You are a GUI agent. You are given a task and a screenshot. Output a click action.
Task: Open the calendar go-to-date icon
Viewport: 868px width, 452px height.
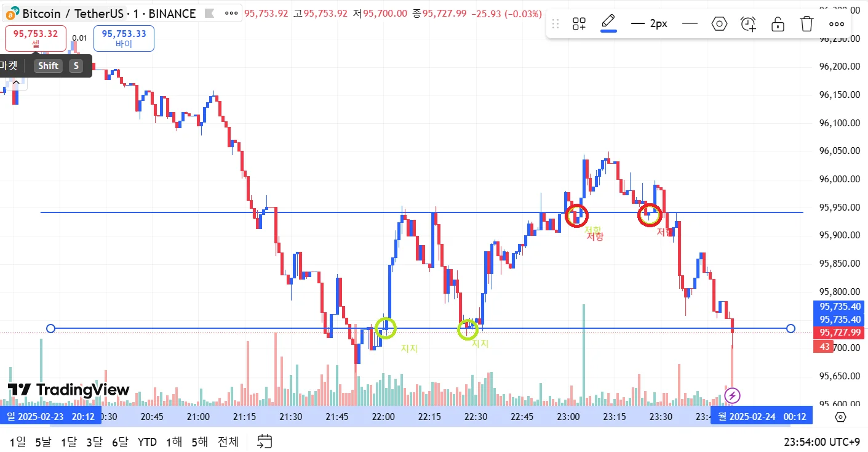[x=265, y=442]
